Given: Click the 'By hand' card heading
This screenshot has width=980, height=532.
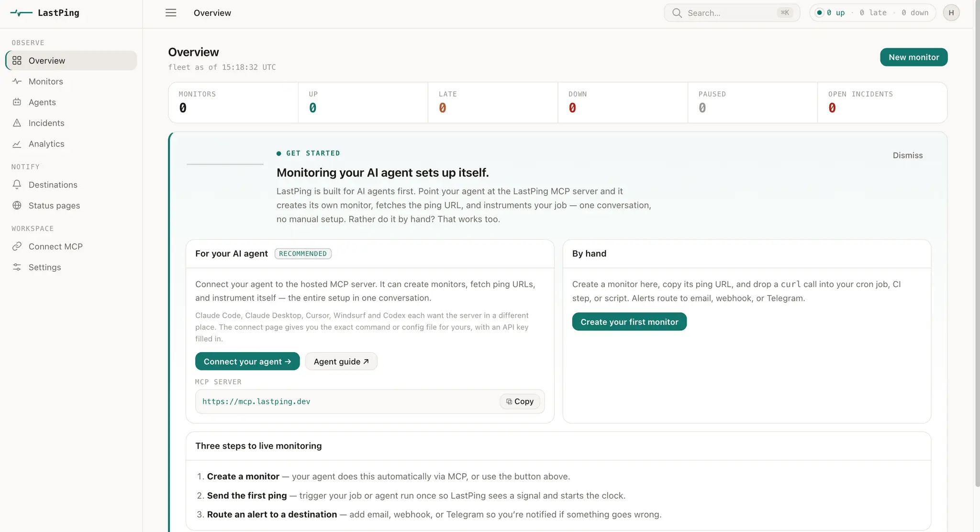Looking at the screenshot, I should [x=589, y=254].
